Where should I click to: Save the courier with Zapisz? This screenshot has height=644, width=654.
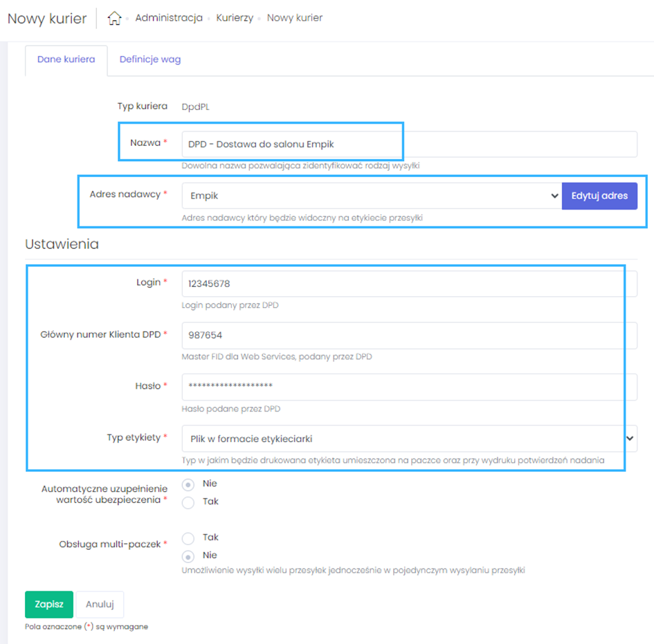pyautogui.click(x=49, y=604)
